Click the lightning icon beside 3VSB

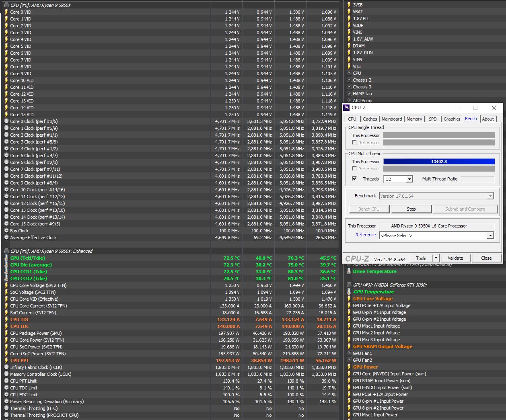[349, 5]
